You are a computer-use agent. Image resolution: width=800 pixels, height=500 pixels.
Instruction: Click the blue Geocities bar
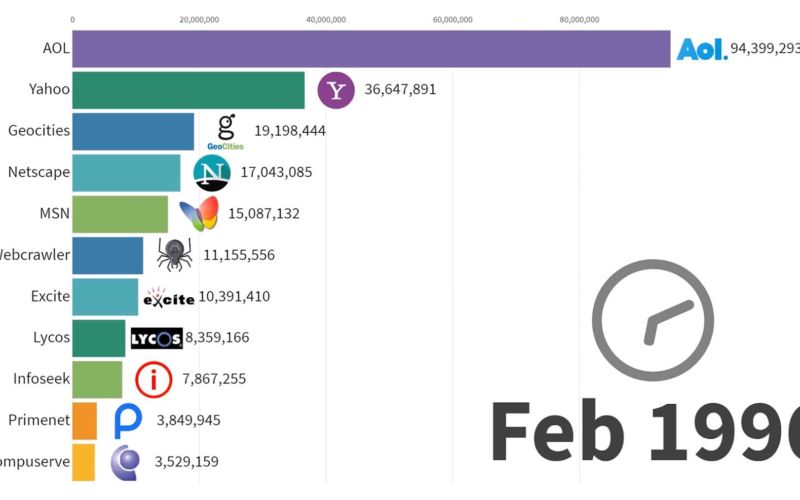tap(133, 131)
